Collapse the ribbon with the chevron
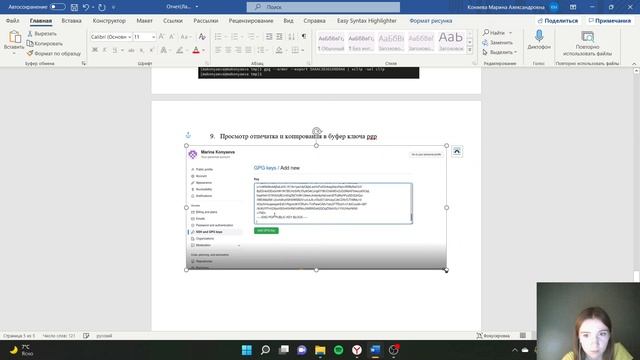The image size is (640, 360). click(x=634, y=64)
